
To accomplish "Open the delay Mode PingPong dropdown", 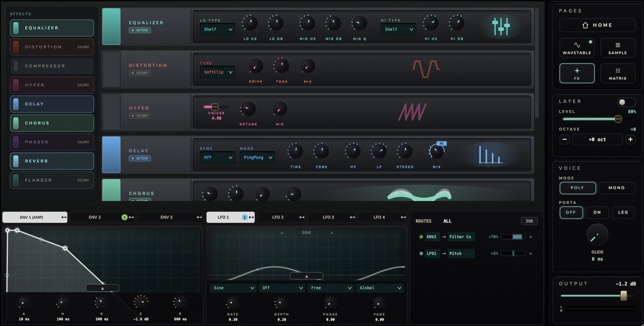I will tap(258, 158).
